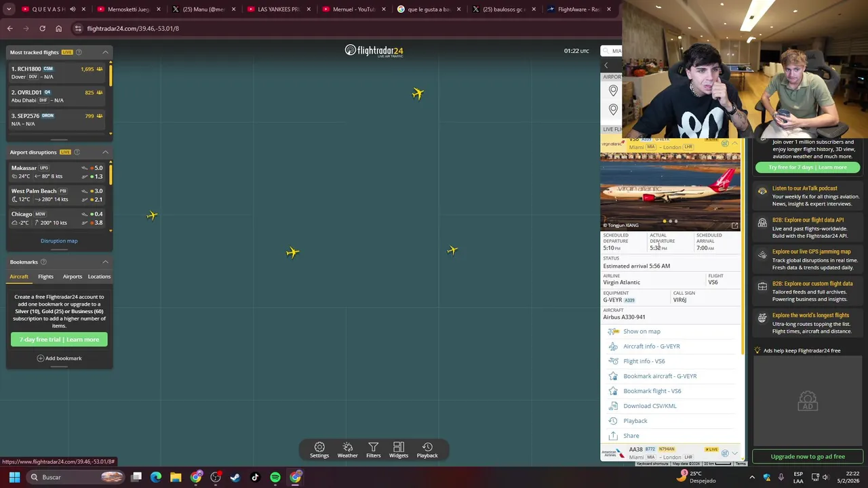This screenshot has height=488, width=868.
Task: Click the Download CSV/KML file icon
Action: pyautogui.click(x=613, y=406)
